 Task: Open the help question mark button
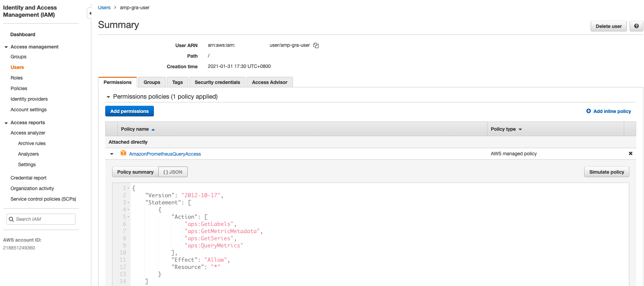(636, 26)
